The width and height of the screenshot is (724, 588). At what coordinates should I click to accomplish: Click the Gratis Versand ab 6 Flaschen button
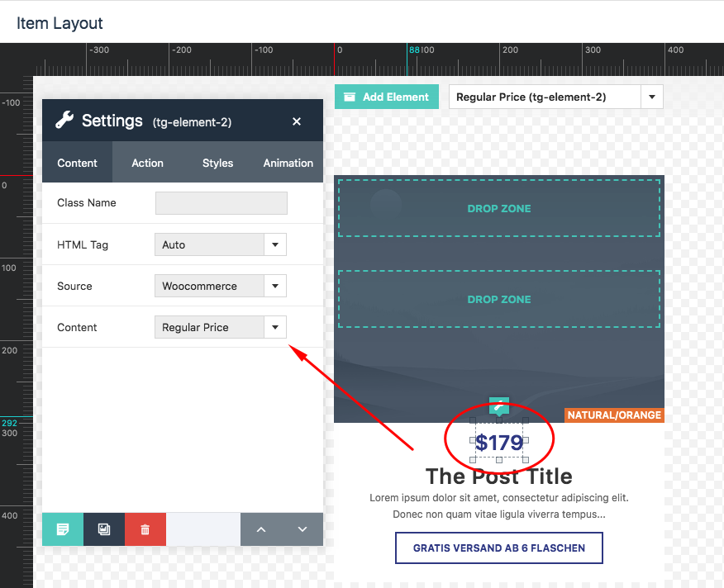(499, 548)
